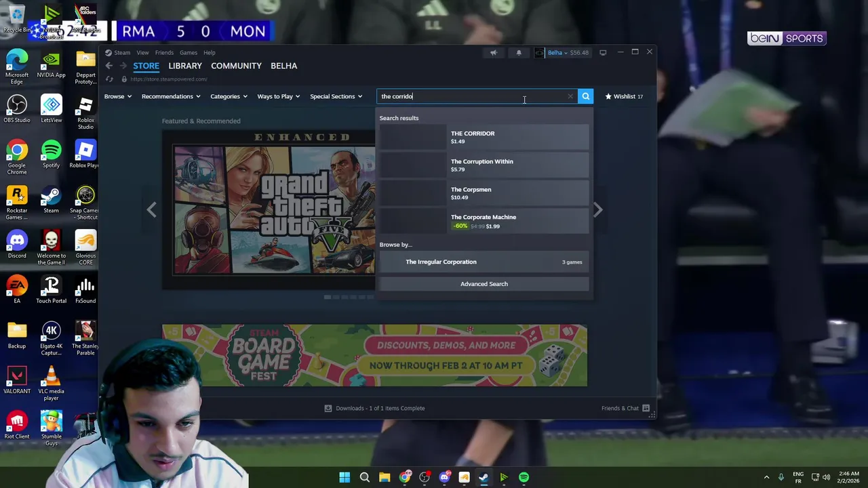Open the Rockstar Games Launcher shortcut
The height and width of the screenshot is (488, 868).
pyautogui.click(x=17, y=203)
